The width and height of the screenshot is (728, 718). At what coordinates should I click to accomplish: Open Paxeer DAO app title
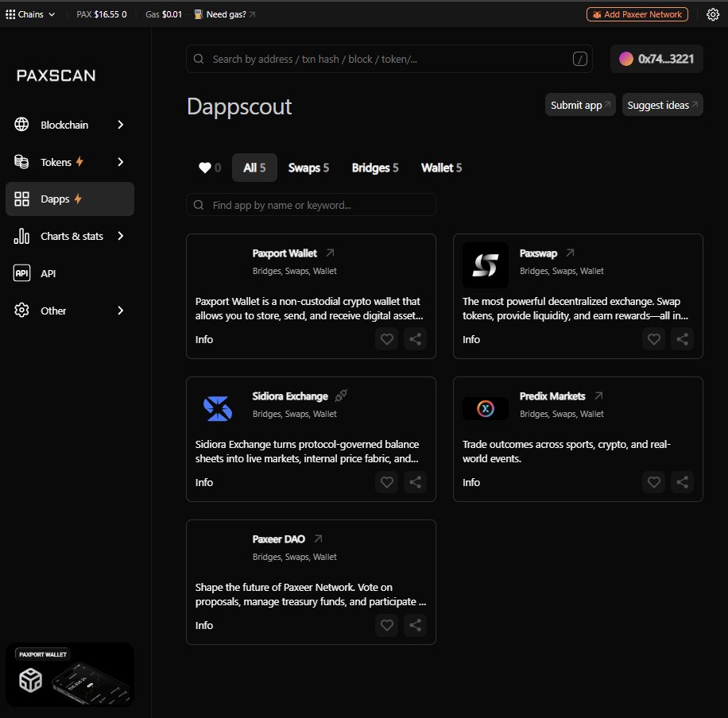(x=279, y=539)
